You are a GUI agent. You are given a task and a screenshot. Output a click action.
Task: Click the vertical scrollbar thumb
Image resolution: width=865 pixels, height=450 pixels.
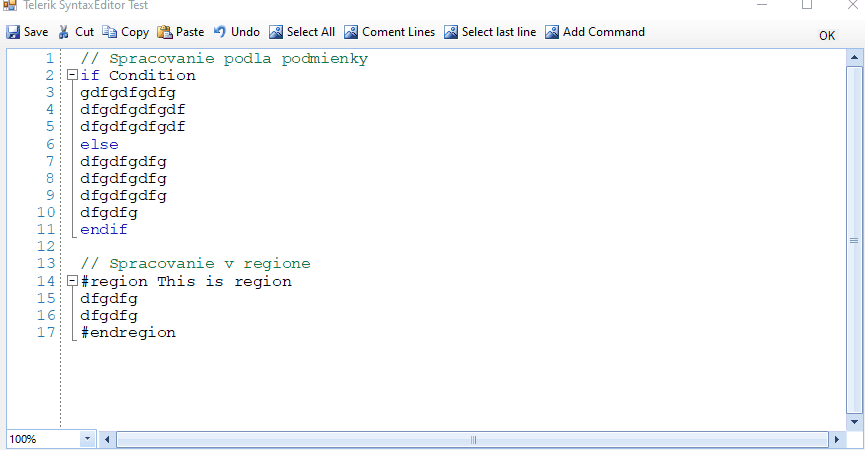[854, 240]
